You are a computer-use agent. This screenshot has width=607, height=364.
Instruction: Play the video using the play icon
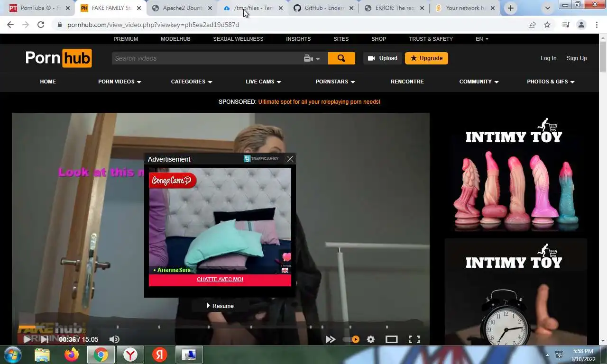[27, 339]
